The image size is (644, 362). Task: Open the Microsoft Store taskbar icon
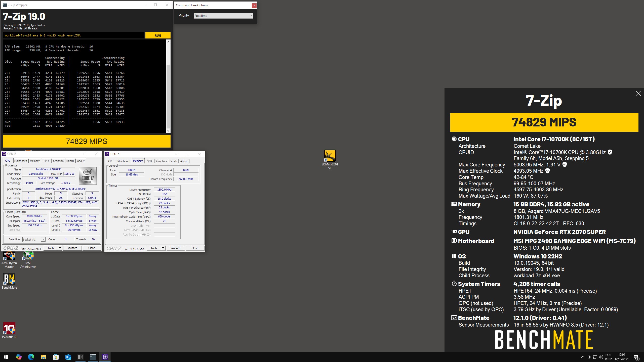pyautogui.click(x=56, y=357)
